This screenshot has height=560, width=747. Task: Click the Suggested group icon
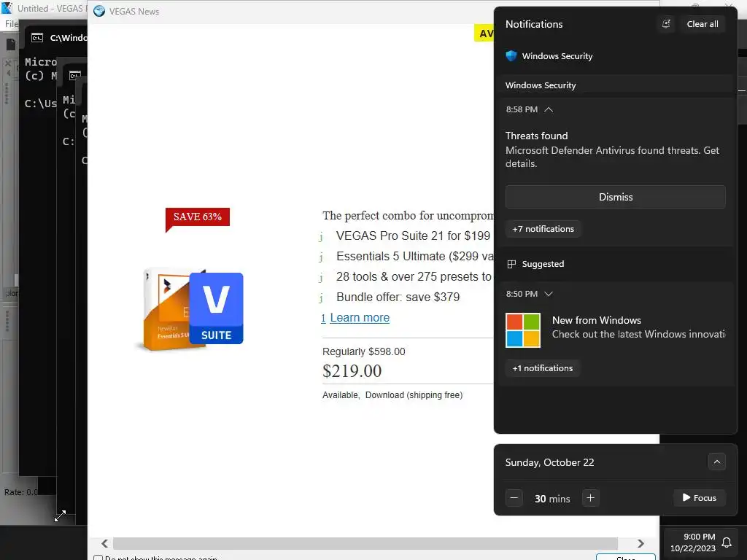(511, 264)
